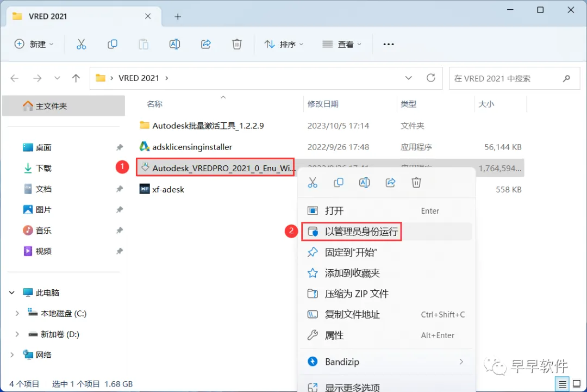Click Share icon in context menu
587x392 pixels.
coord(390,183)
